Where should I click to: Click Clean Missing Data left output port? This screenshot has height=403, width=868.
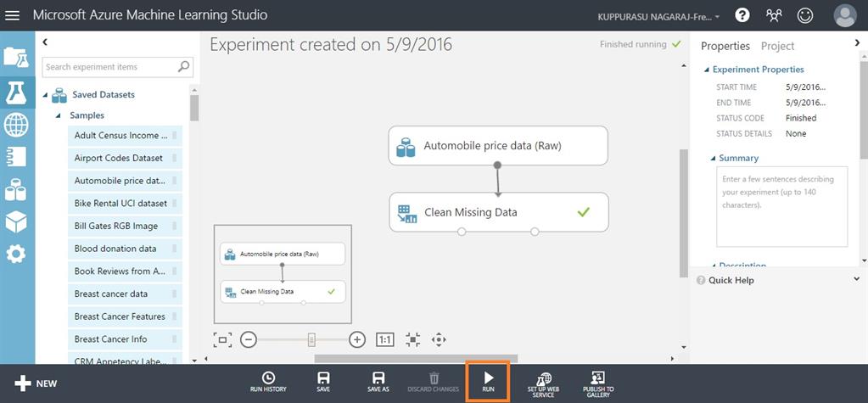pyautogui.click(x=462, y=232)
